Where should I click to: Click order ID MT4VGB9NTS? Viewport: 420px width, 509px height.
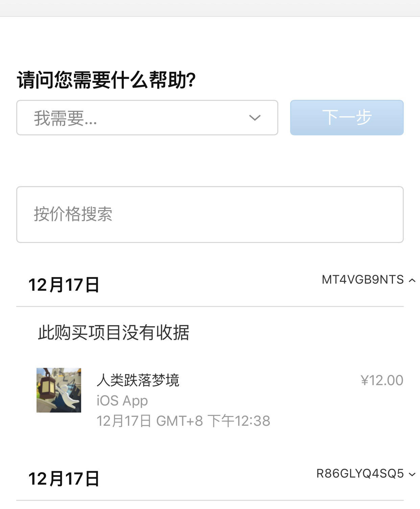363,280
